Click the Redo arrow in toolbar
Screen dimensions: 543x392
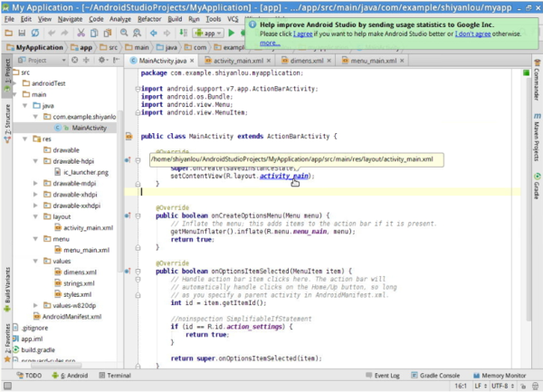[x=65, y=33]
